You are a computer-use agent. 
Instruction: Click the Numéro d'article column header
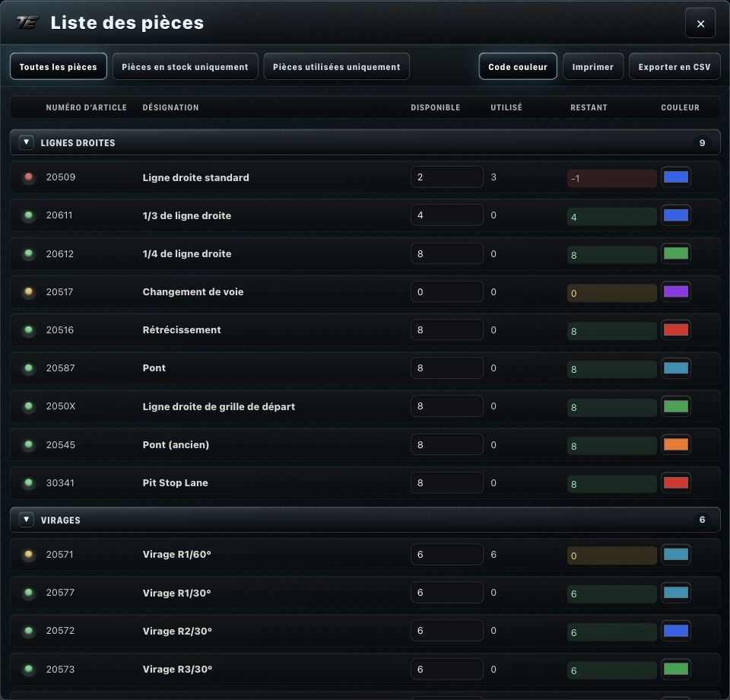point(86,107)
